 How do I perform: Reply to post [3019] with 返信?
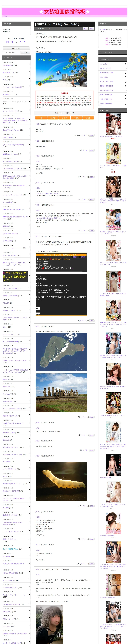pyautogui.click(x=92, y=177)
